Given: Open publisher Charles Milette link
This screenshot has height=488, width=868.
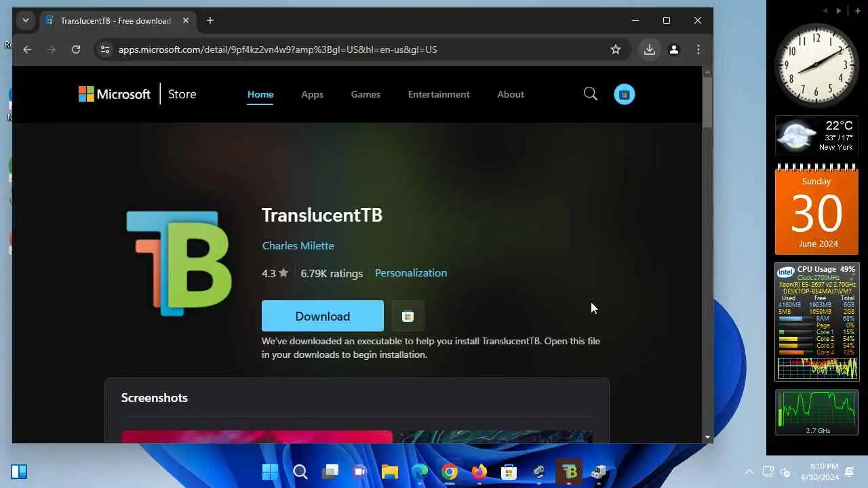Looking at the screenshot, I should [x=298, y=245].
